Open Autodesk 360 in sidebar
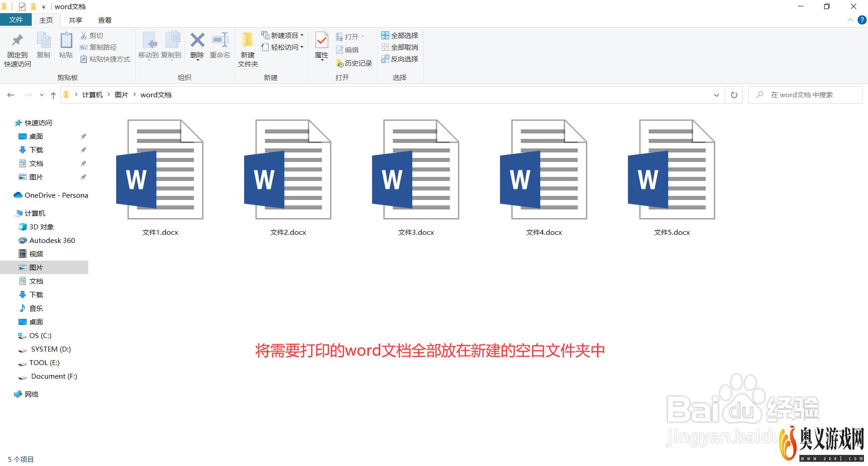This screenshot has width=868, height=466. [x=47, y=240]
